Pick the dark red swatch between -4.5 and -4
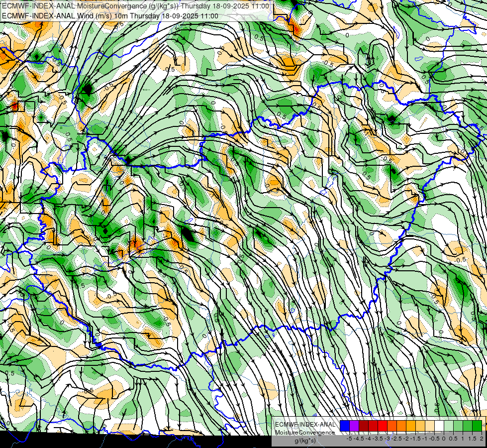This screenshot has width=487, height=448. (x=363, y=426)
